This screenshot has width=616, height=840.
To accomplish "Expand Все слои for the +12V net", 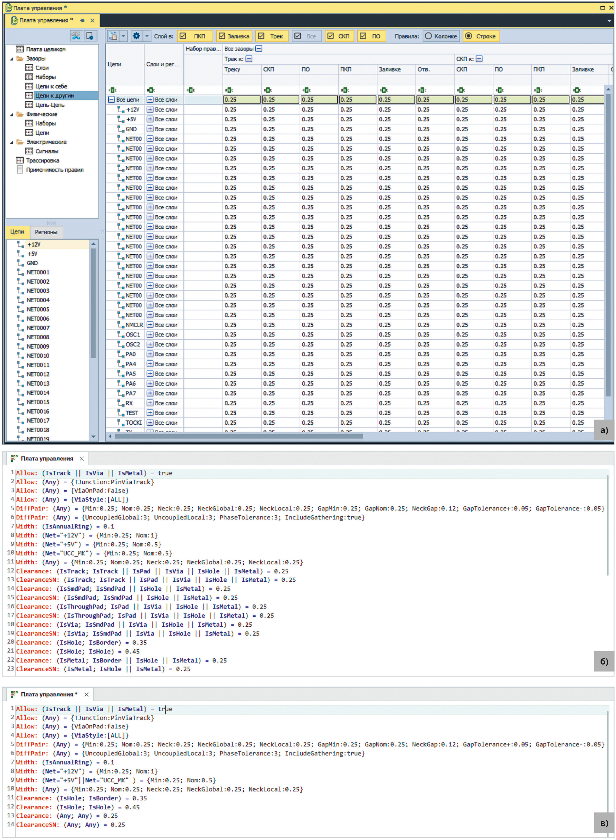I will coord(150,109).
